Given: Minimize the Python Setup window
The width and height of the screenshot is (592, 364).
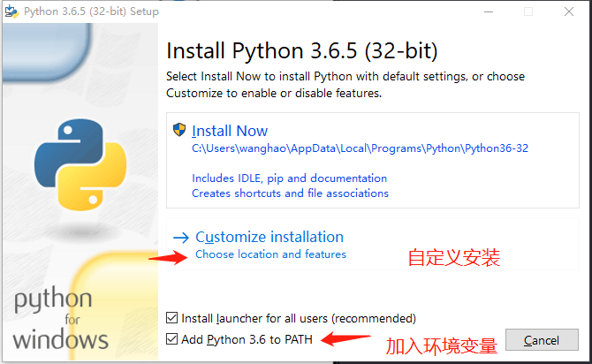Looking at the screenshot, I should [x=488, y=12].
